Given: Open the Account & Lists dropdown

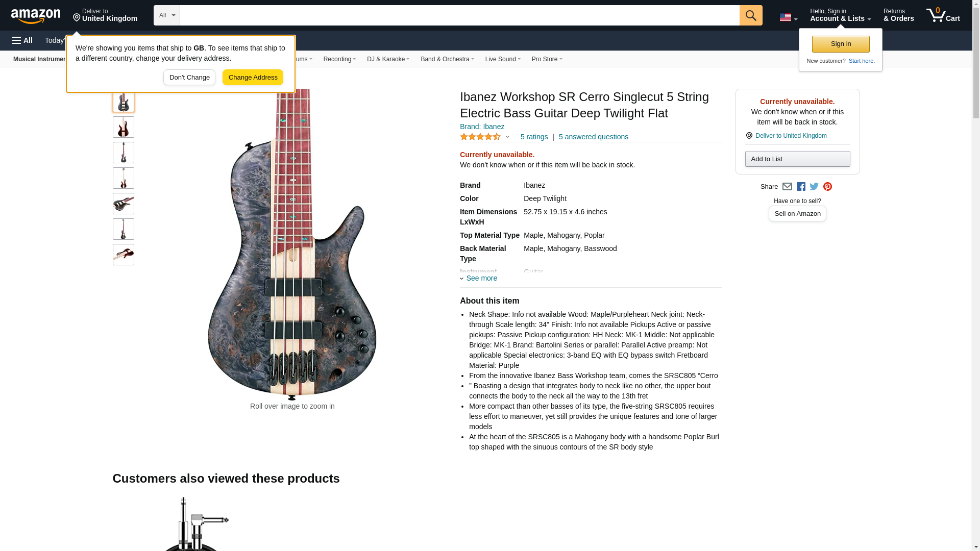Looking at the screenshot, I should pyautogui.click(x=840, y=15).
